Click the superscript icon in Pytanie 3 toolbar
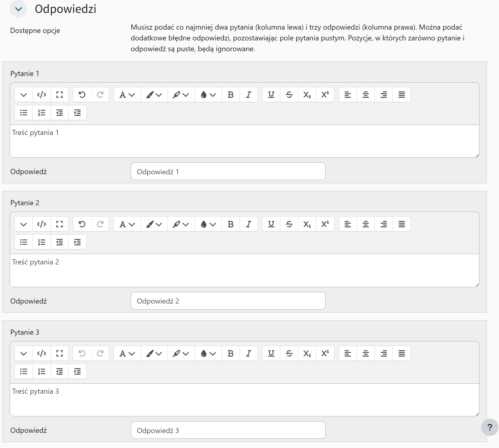This screenshot has height=448, width=499. [x=325, y=353]
